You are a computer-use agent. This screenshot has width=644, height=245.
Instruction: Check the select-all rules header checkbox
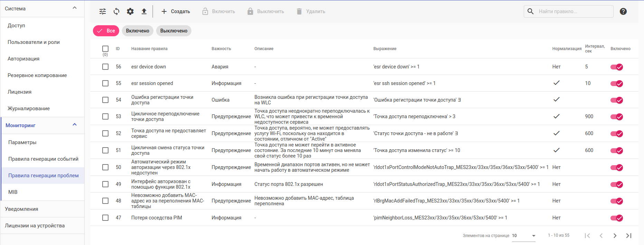pyautogui.click(x=105, y=49)
